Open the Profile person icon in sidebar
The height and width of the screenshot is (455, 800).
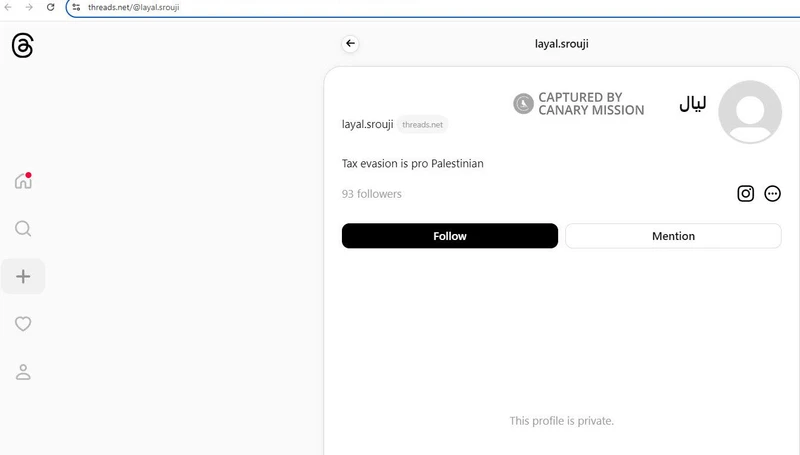(x=23, y=372)
